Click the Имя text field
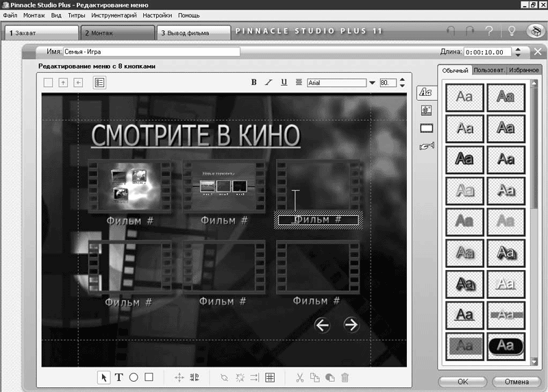Image resolution: width=548 pixels, height=392 pixels. (151, 51)
